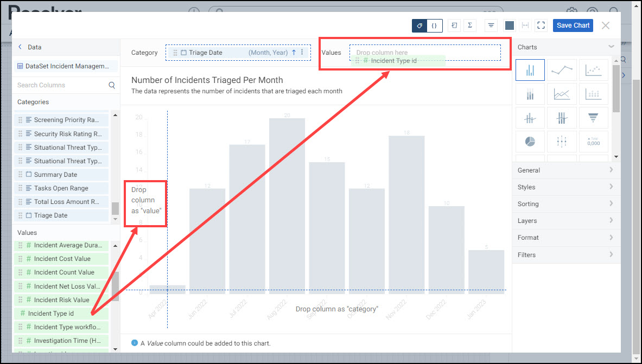The width and height of the screenshot is (642, 364).
Task: Choose the KPI total number chart
Action: tap(593, 142)
